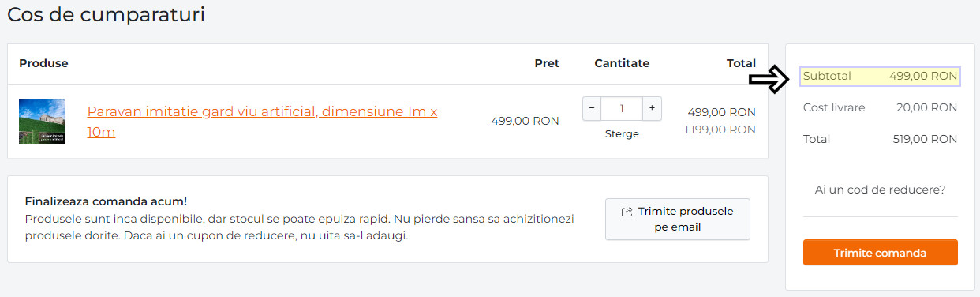Click the highlighted Subtotal row
980x297 pixels.
(x=880, y=77)
